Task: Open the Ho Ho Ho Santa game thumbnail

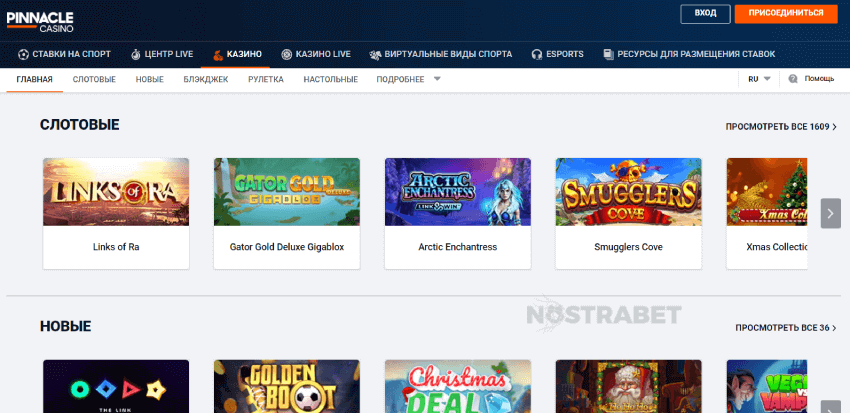Action: [x=628, y=386]
